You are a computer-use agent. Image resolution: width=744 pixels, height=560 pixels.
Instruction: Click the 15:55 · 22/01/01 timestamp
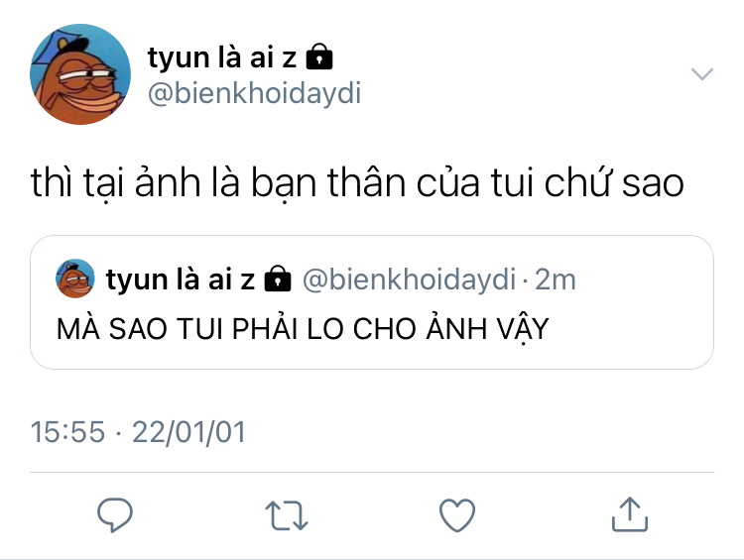(x=138, y=432)
